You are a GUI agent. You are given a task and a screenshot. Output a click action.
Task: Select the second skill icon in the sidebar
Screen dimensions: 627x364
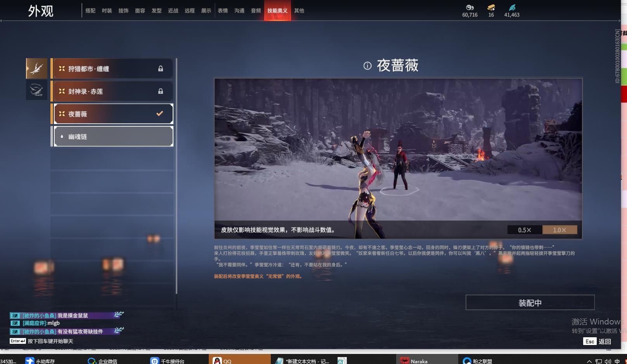(36, 90)
